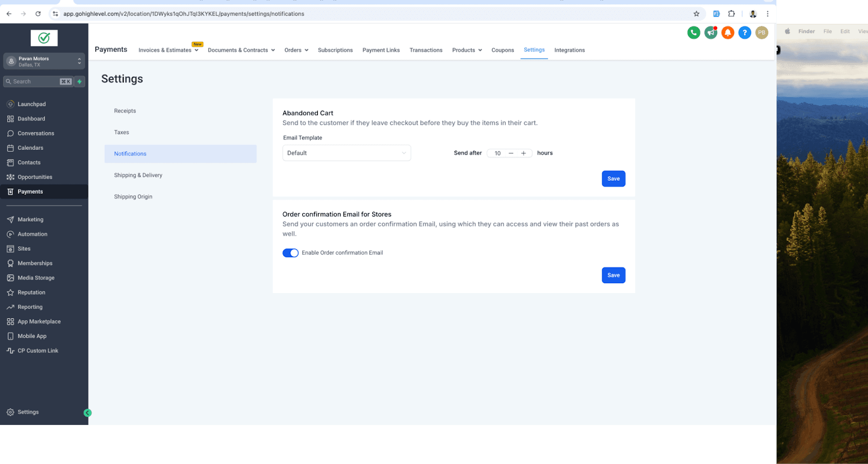Bookmark page with browser star icon
The image size is (868, 464).
coord(697,14)
